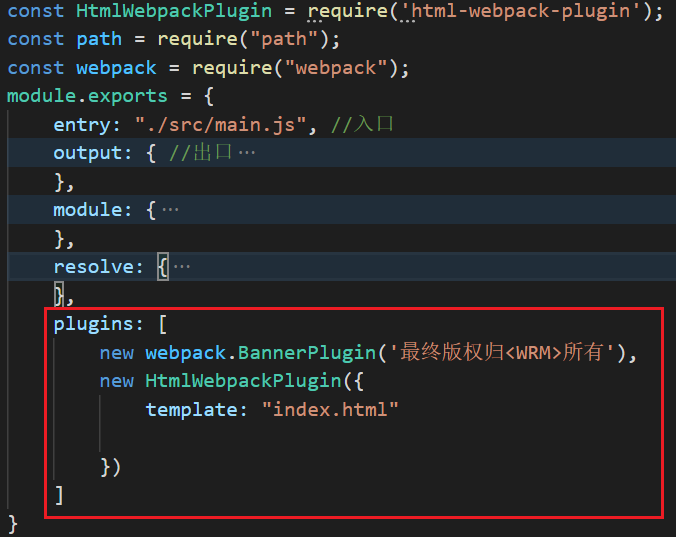This screenshot has width=676, height=537.
Task: Click the const keyword before path
Action: [x=36, y=39]
